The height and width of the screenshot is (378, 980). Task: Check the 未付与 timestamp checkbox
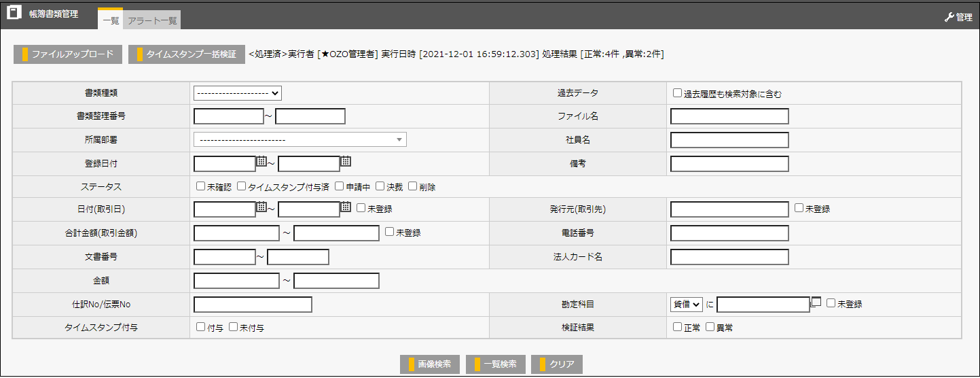[233, 327]
